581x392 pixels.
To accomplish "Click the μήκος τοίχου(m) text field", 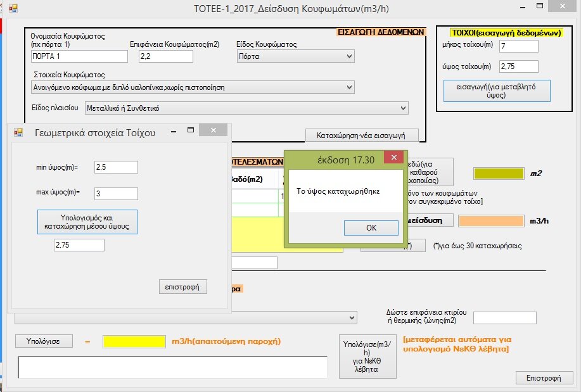I will (x=518, y=46).
